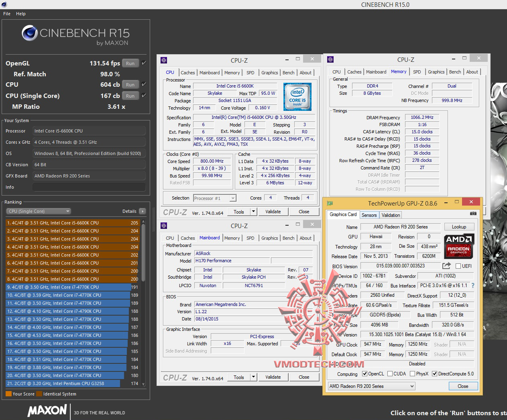This screenshot has height=420, width=507.
Task: Click the CPU-Z app icon in the Mainboard CPU-Z window
Action: click(x=164, y=226)
